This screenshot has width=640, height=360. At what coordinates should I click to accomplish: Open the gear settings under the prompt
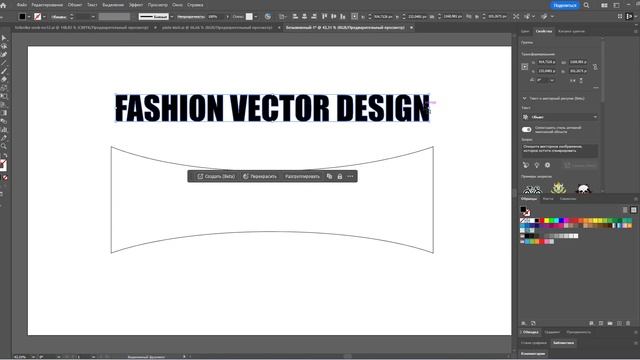547,165
